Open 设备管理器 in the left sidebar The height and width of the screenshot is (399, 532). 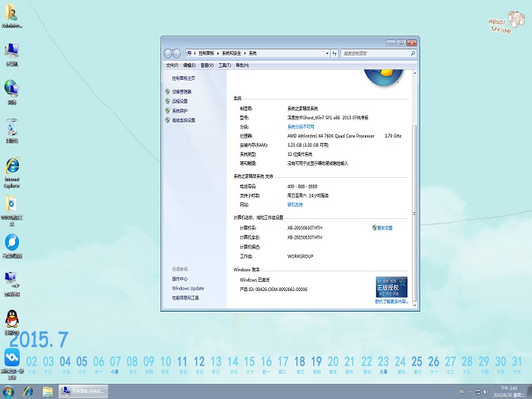coord(182,91)
